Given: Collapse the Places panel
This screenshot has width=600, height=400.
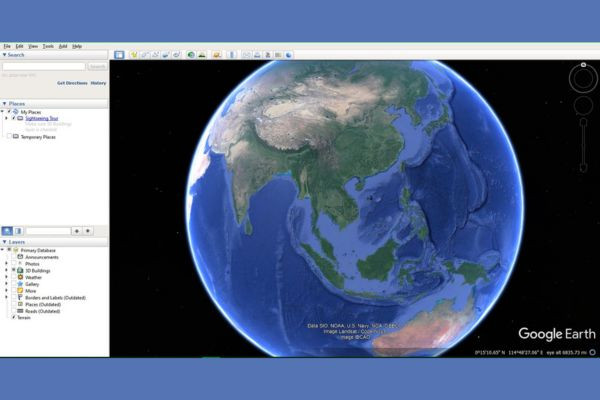Looking at the screenshot, I should click(x=4, y=104).
